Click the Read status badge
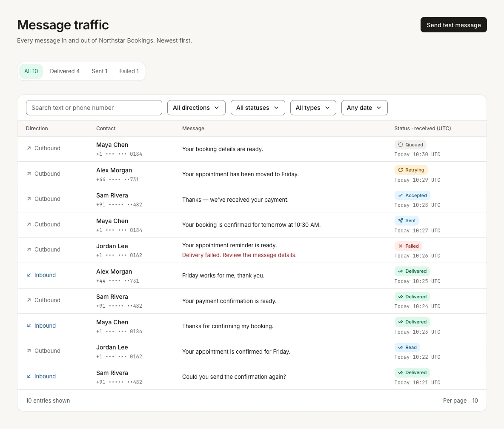This screenshot has width=504, height=429. 407,347
